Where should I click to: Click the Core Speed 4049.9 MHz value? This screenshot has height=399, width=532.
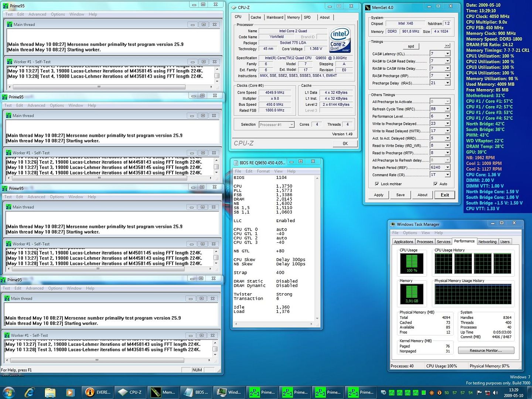(275, 93)
